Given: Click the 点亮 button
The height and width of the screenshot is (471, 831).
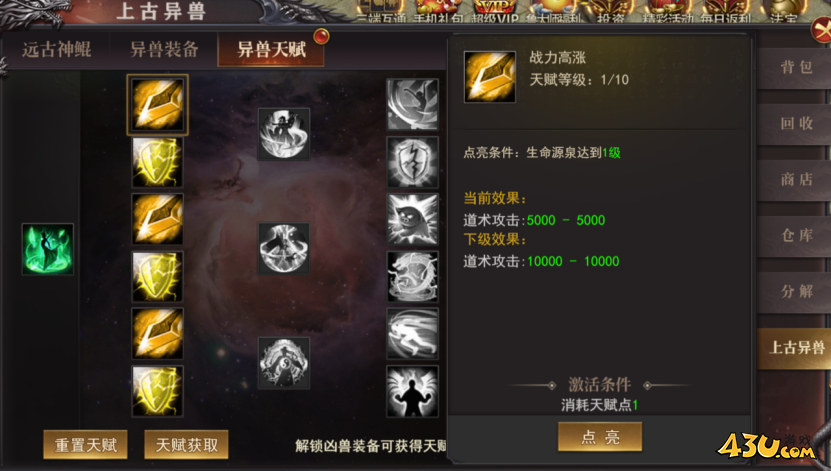Looking at the screenshot, I should (600, 437).
